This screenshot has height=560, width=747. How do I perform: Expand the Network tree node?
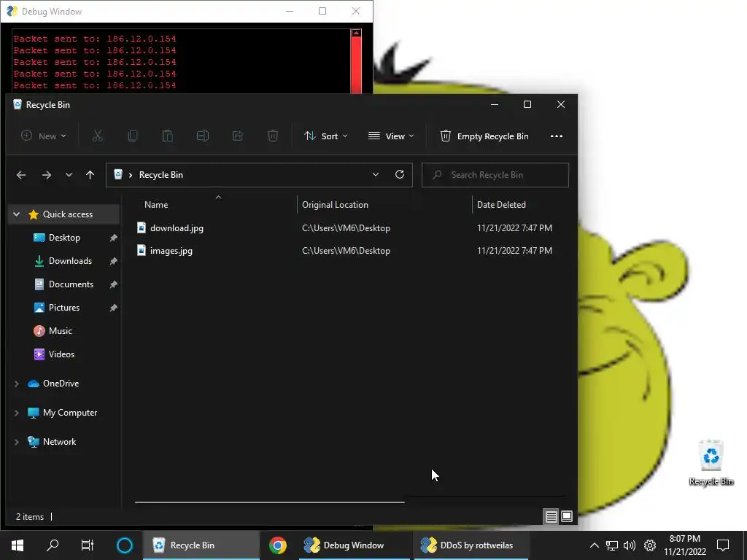pos(17,442)
